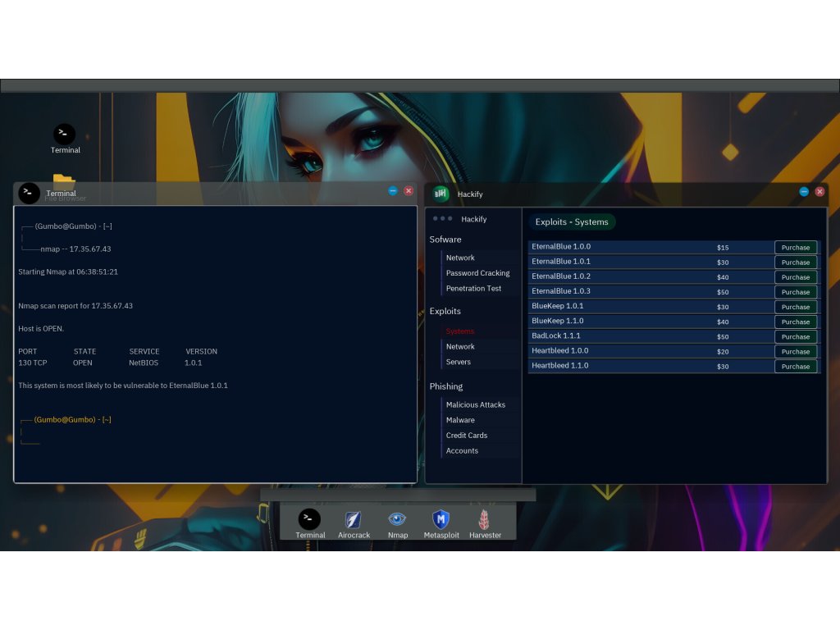
Task: Open Malware under Phishing
Action: pyautogui.click(x=460, y=420)
